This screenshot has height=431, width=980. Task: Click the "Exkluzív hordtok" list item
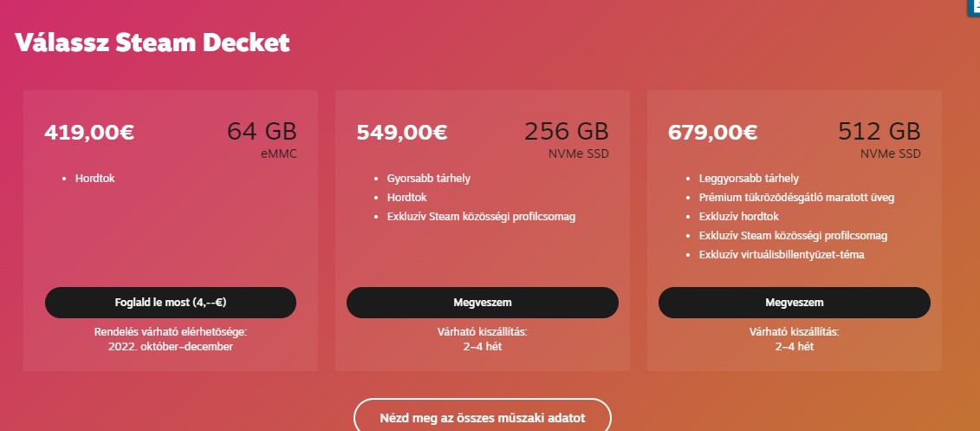pos(739,217)
